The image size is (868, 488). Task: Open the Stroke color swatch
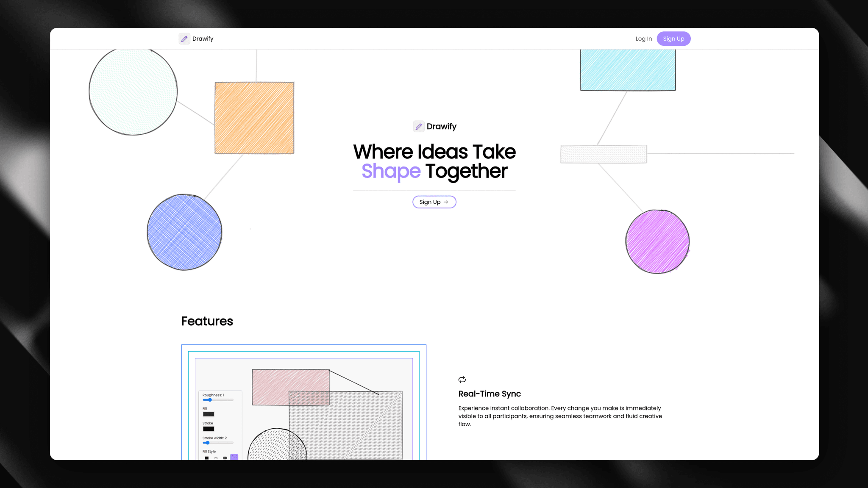[209, 429]
